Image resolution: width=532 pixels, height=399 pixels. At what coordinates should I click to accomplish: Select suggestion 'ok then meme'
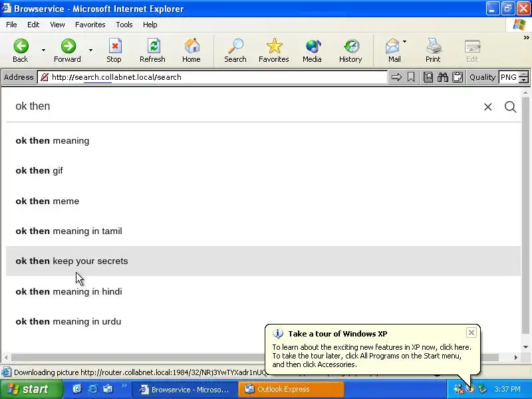pos(263,201)
